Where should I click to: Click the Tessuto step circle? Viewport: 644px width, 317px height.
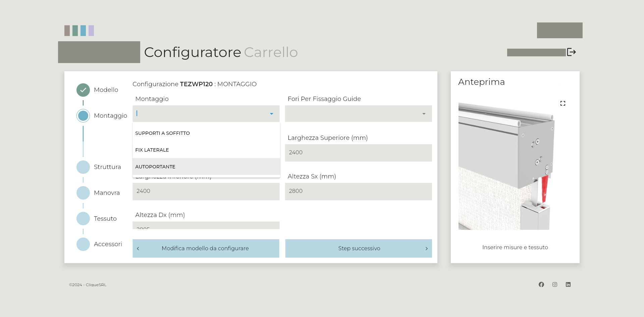(x=83, y=219)
